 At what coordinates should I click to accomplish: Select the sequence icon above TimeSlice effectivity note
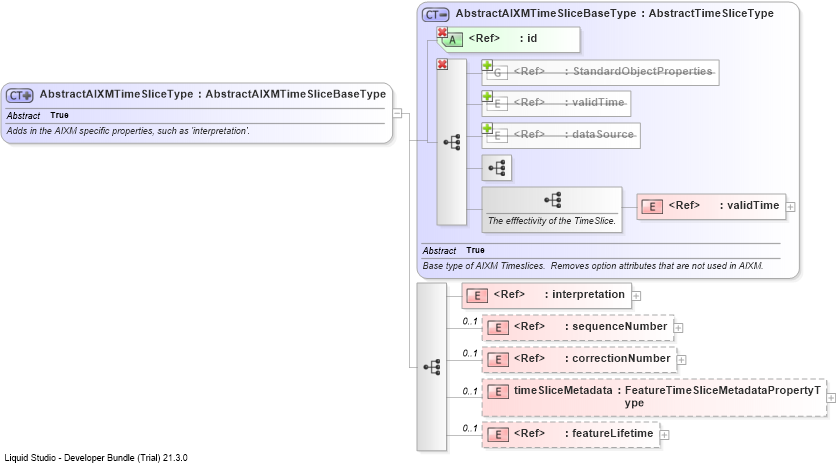[x=552, y=200]
